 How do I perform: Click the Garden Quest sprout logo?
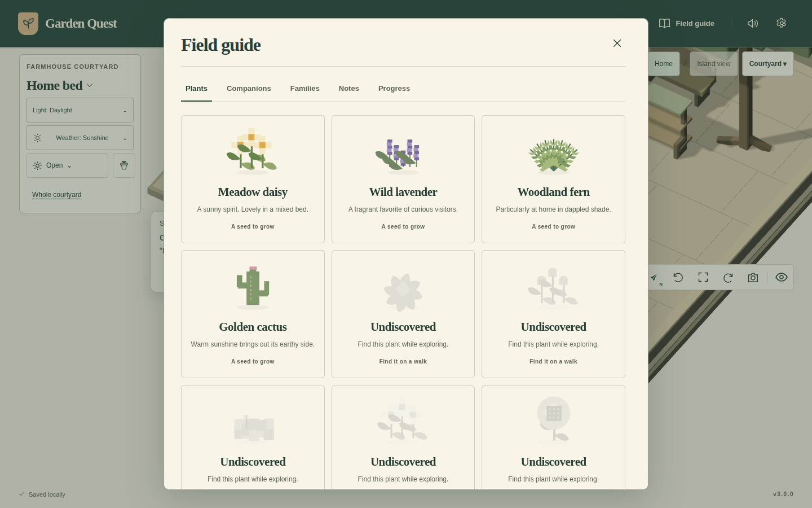tap(28, 24)
